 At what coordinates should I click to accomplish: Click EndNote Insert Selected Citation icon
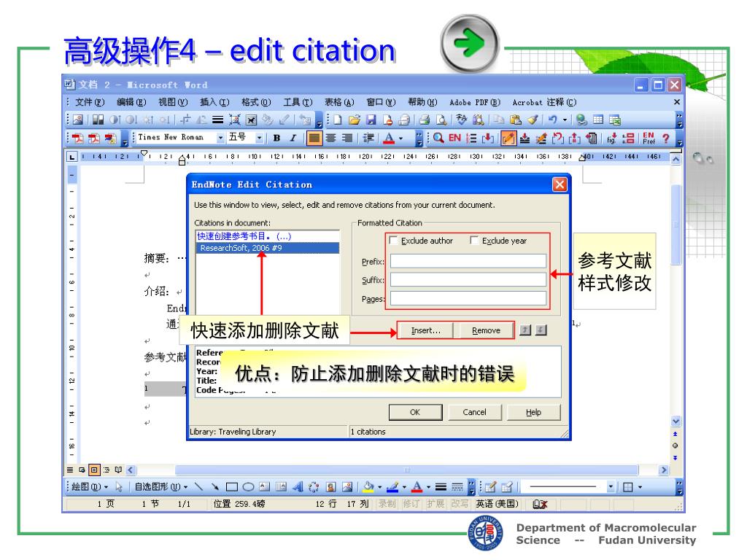click(x=488, y=138)
